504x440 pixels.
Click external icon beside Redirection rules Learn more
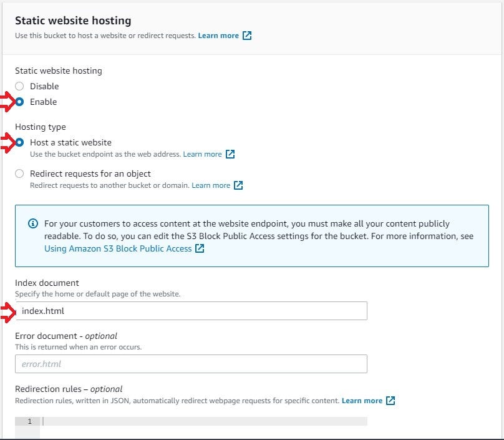[x=390, y=401]
